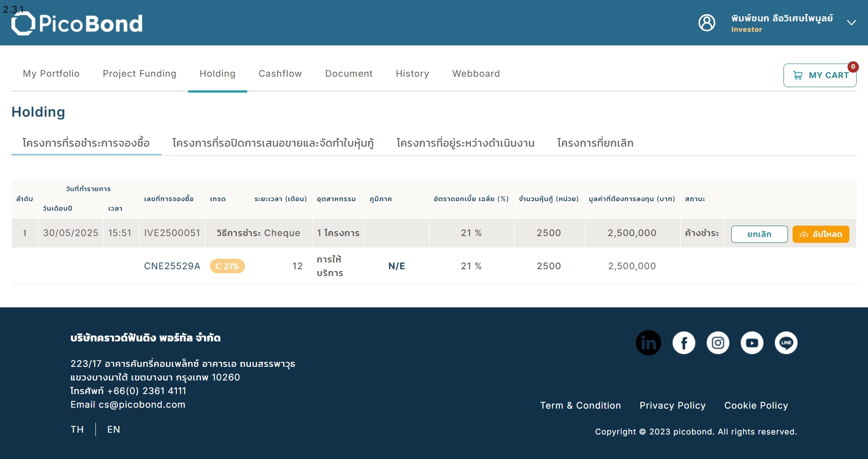This screenshot has width=868, height=459.
Task: Open the Instagram social icon
Action: point(718,343)
